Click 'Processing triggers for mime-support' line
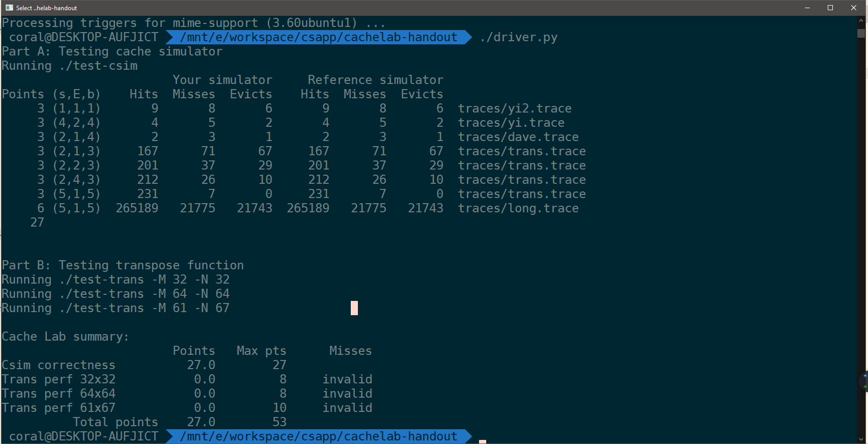This screenshot has width=868, height=444. [x=193, y=23]
